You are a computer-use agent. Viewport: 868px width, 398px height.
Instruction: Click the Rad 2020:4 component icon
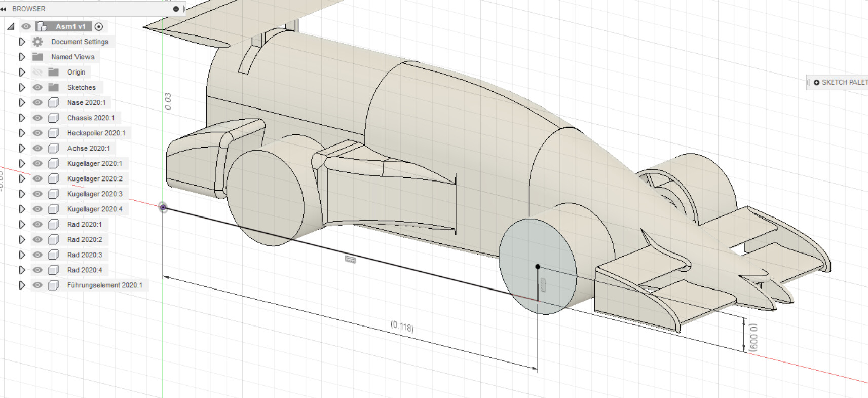coord(54,270)
